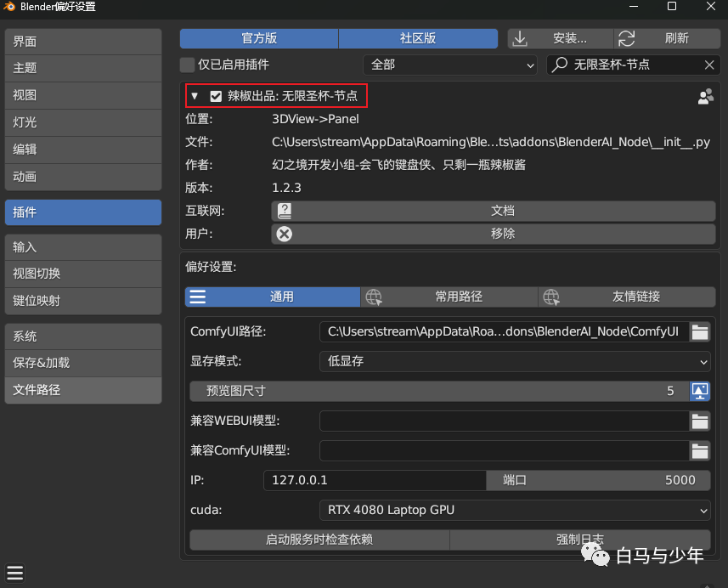Click the install download arrow icon
The image size is (728, 588).
click(520, 38)
